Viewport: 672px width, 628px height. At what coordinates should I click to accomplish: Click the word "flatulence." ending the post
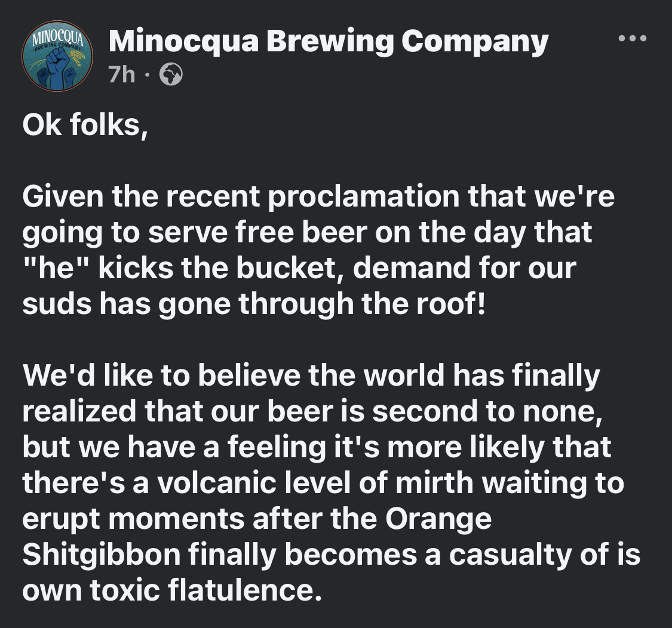point(241,590)
